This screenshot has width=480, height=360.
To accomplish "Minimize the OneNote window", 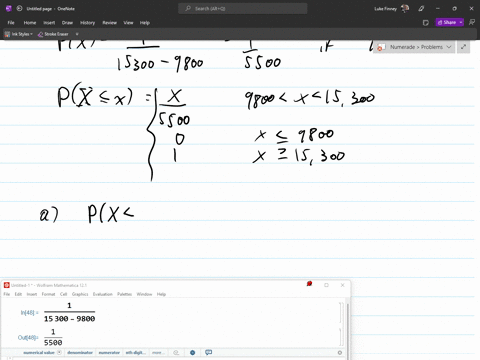I will pos(438,9).
